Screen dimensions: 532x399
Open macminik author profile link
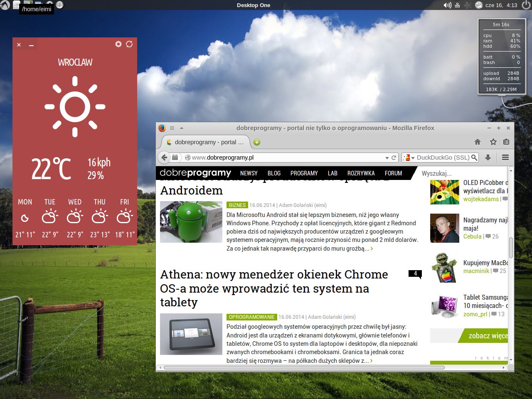coord(476,271)
